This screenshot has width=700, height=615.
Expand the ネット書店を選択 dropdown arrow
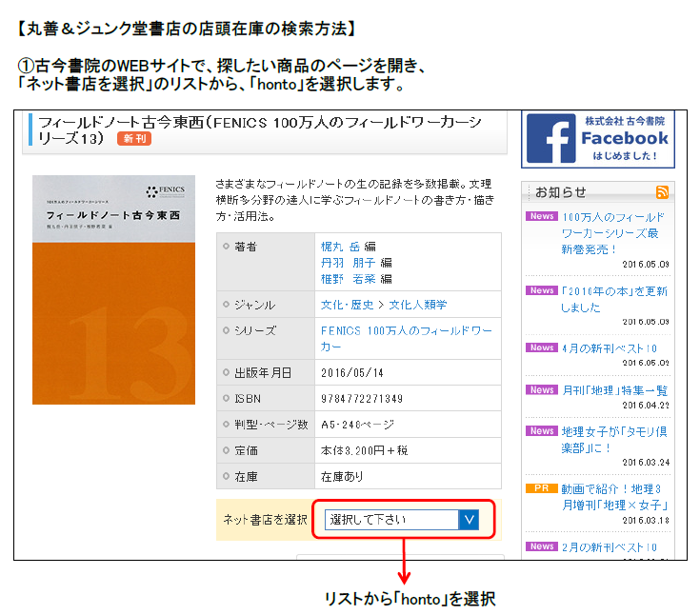click(469, 520)
